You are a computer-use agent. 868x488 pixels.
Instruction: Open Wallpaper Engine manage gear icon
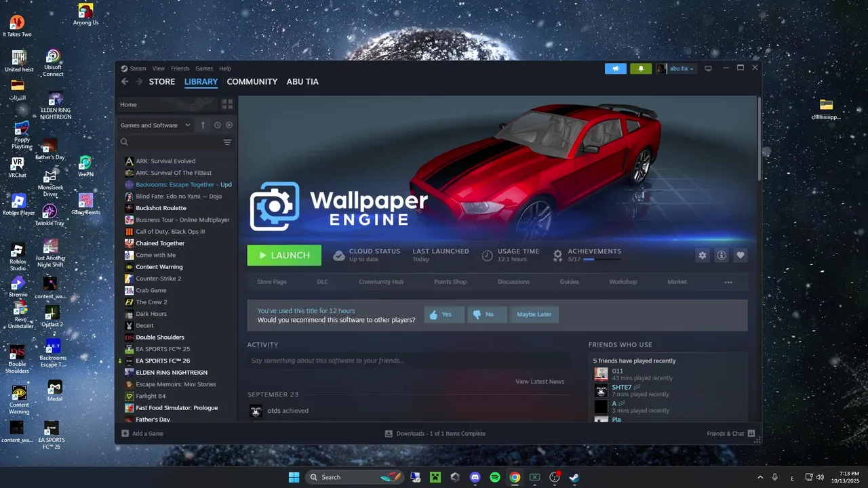click(703, 255)
